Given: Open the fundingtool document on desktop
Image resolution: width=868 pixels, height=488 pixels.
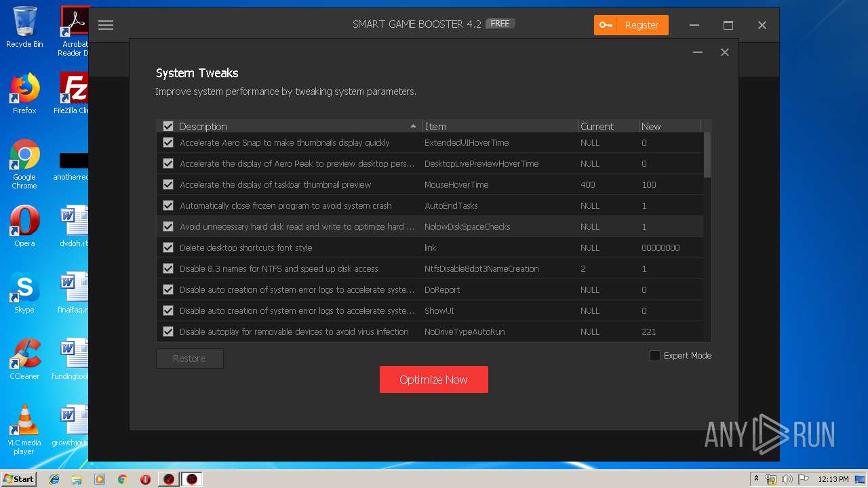Looking at the screenshot, I should [x=71, y=359].
